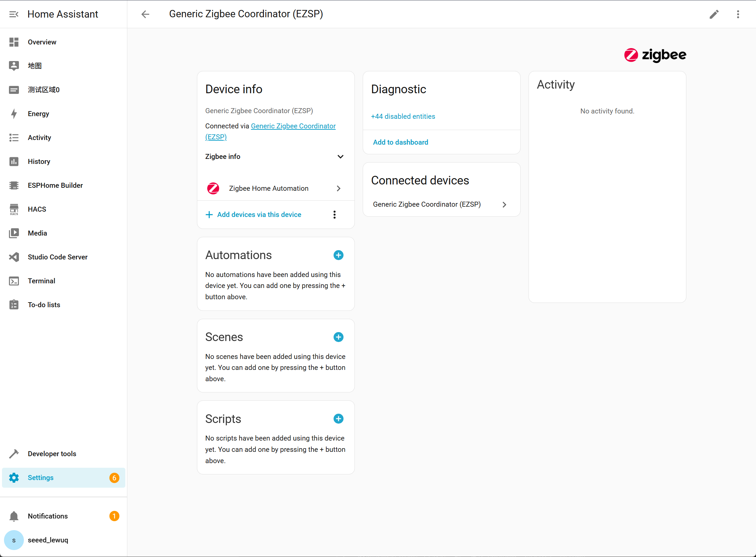Expand the Zigbee info section
Viewport: 756px width, 557px height.
tap(340, 157)
